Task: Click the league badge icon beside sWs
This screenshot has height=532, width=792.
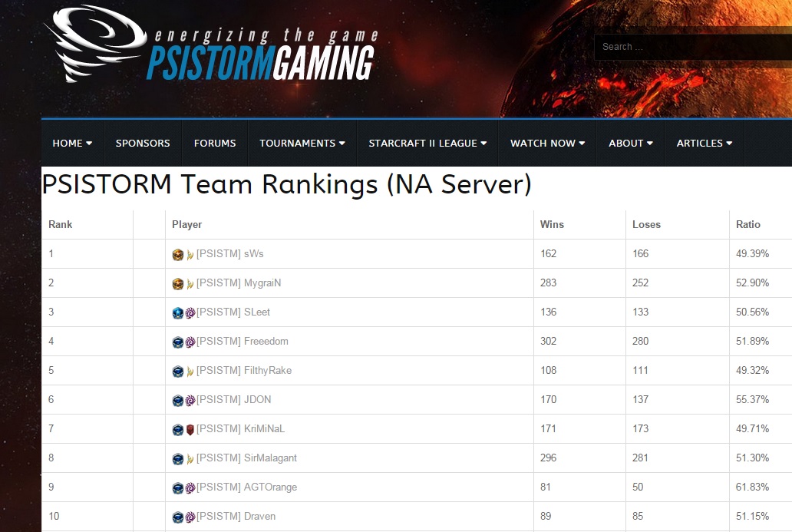Action: (x=178, y=254)
